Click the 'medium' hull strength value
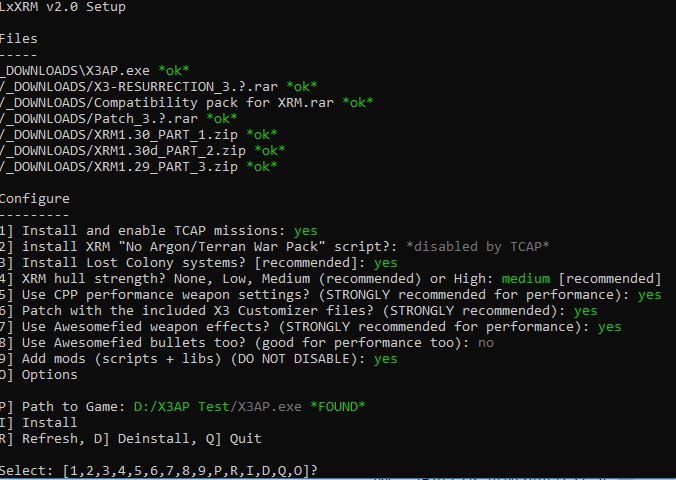This screenshot has width=676, height=480. [x=526, y=279]
